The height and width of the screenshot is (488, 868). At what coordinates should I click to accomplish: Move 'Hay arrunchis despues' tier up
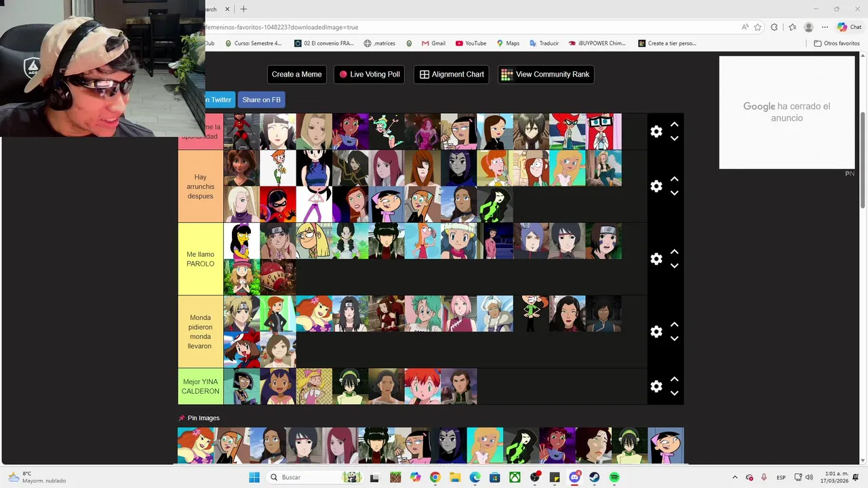coord(674,179)
